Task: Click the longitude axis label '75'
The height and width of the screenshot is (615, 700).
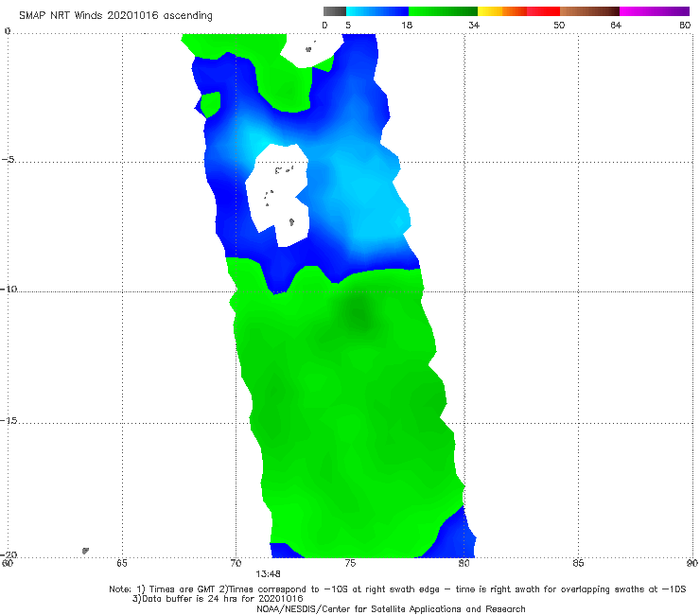Action: click(x=350, y=563)
